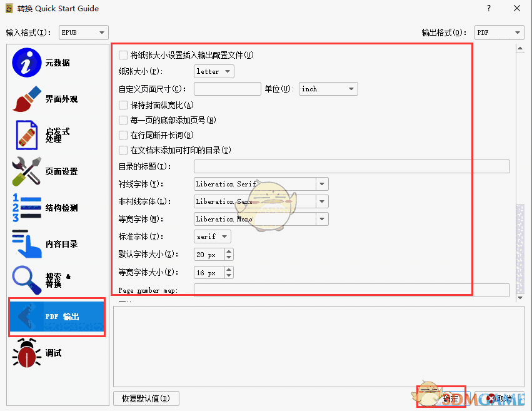Select the 结构检测 (Structure Detection) icon

(26, 208)
